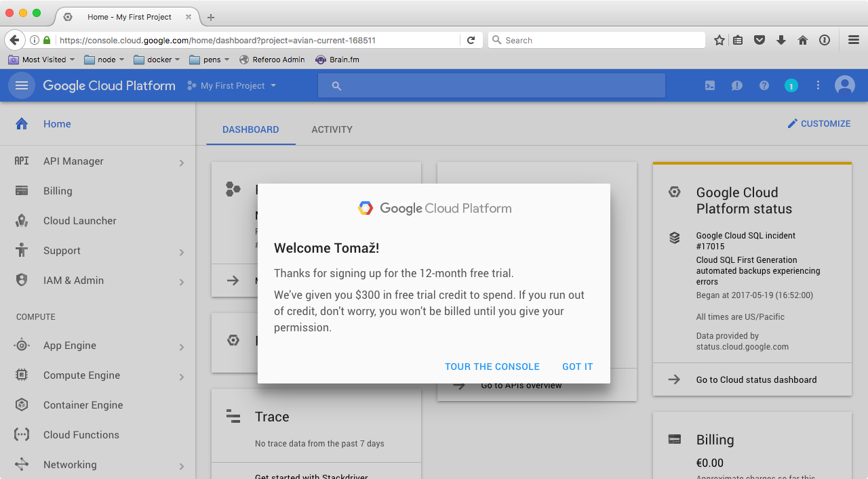Bookmark page with star icon
Image resolution: width=868 pixels, height=479 pixels.
coord(719,40)
